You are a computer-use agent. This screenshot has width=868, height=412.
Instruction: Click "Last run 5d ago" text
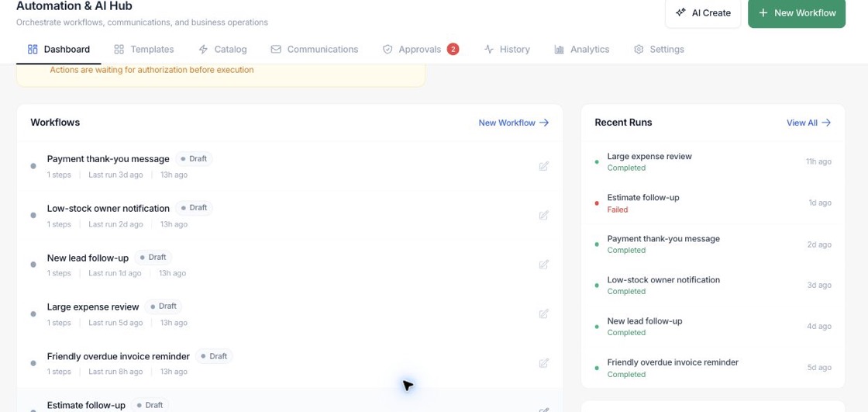tap(115, 323)
